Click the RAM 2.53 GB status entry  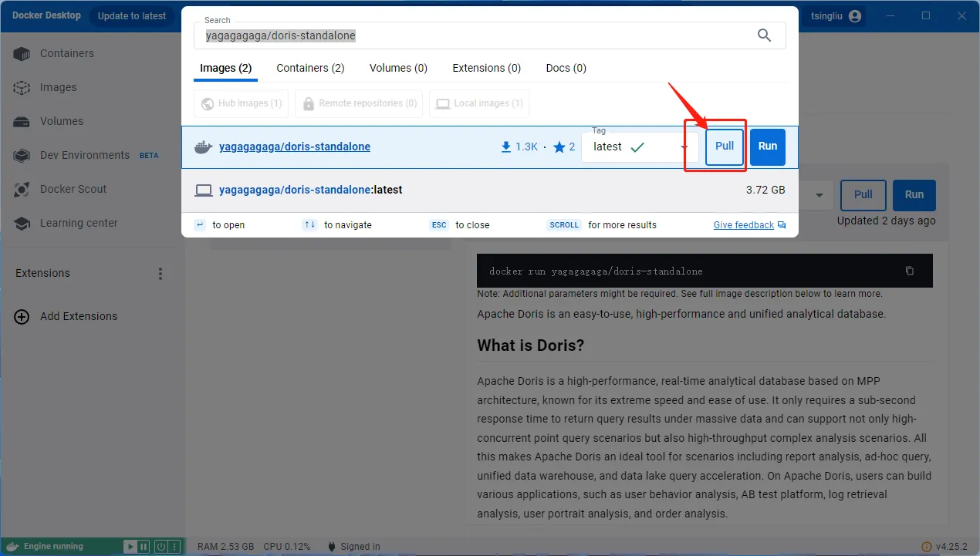coord(225,547)
